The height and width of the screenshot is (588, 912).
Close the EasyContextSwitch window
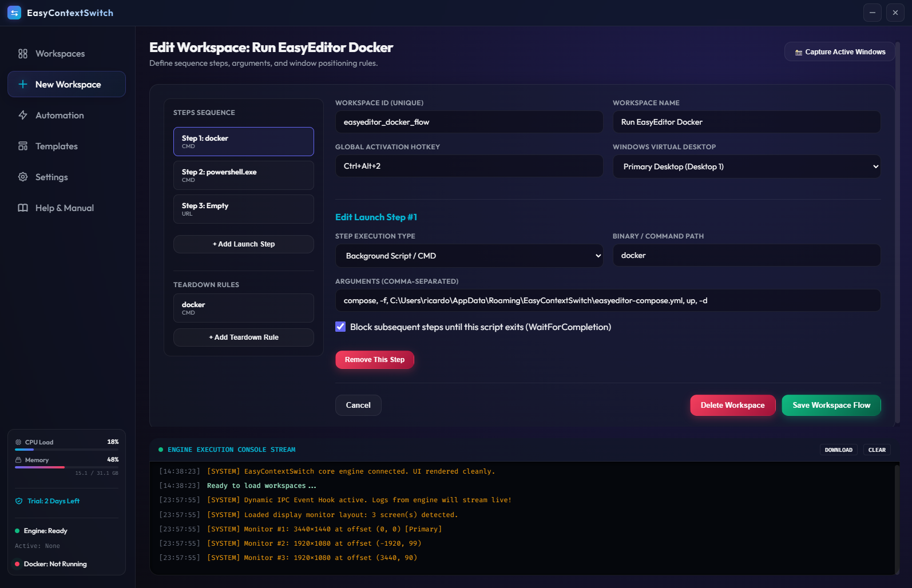point(895,13)
